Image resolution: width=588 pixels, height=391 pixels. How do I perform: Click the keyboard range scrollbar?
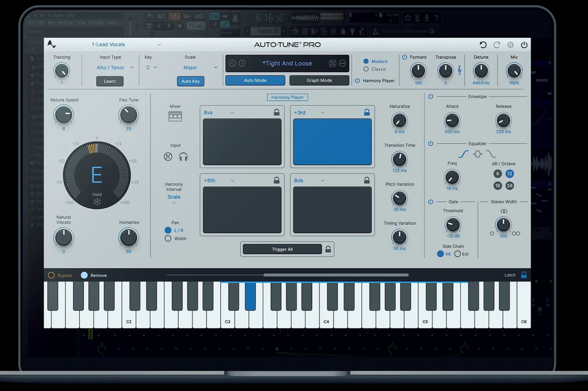(336, 275)
